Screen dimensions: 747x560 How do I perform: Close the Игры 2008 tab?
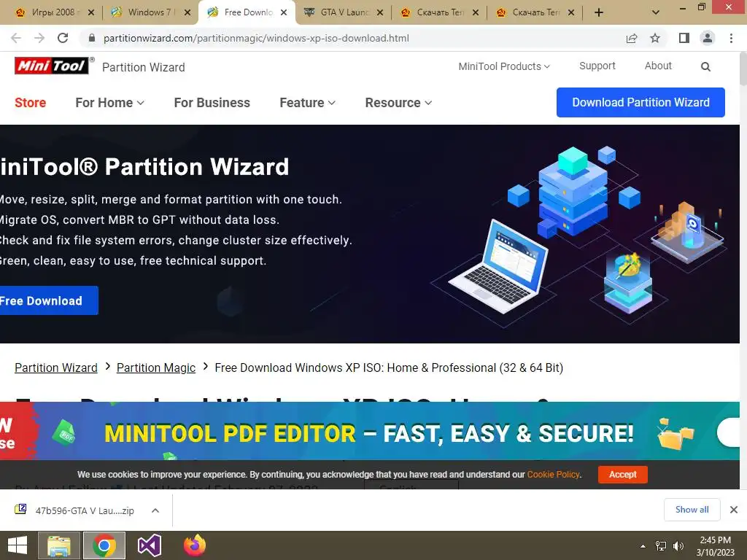(91, 12)
